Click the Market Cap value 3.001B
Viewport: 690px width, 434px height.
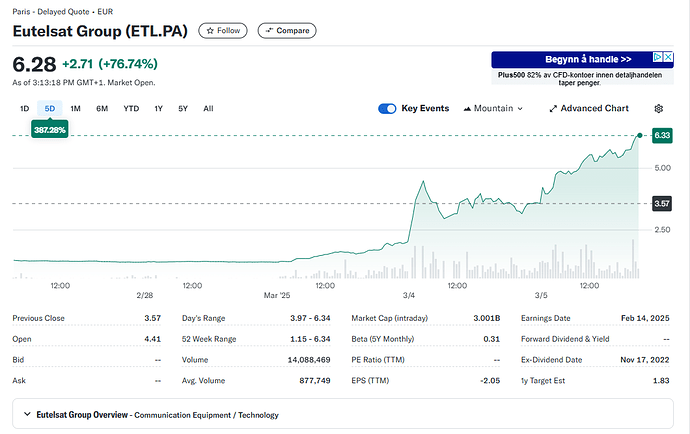[x=487, y=318]
